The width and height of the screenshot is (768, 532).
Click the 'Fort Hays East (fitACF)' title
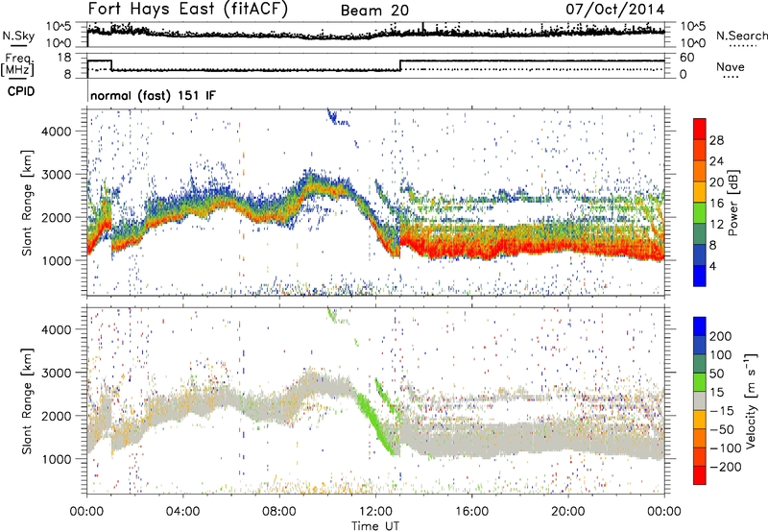188,10
